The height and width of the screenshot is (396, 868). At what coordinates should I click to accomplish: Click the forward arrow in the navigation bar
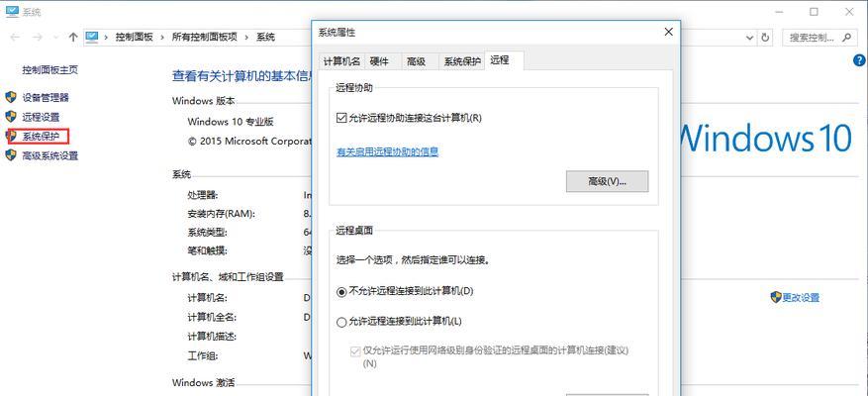[38, 37]
